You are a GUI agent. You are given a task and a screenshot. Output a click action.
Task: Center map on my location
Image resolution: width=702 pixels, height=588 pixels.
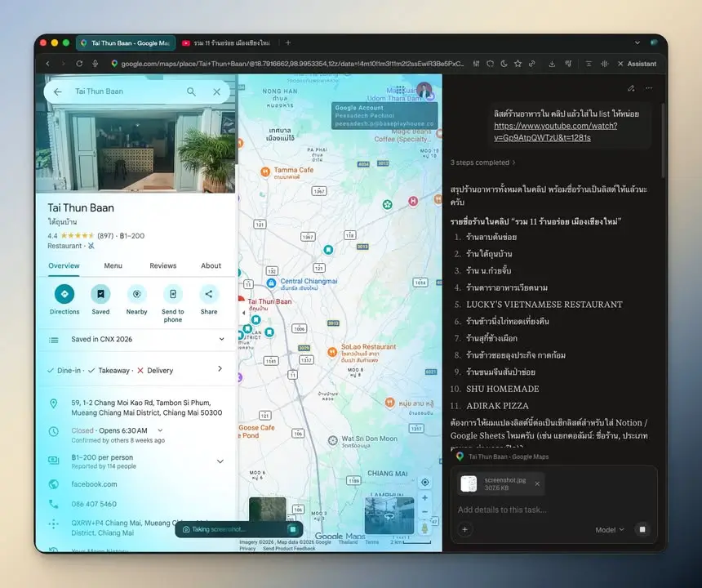[x=424, y=483]
